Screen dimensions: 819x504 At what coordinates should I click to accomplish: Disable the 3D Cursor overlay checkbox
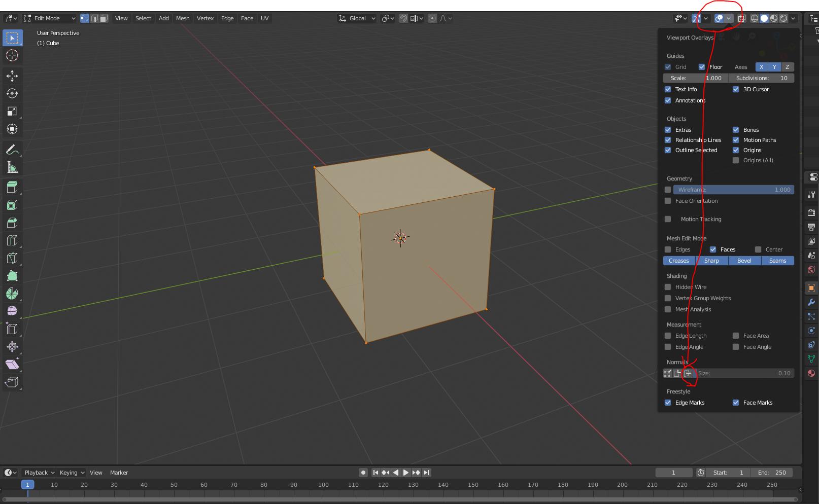click(736, 89)
